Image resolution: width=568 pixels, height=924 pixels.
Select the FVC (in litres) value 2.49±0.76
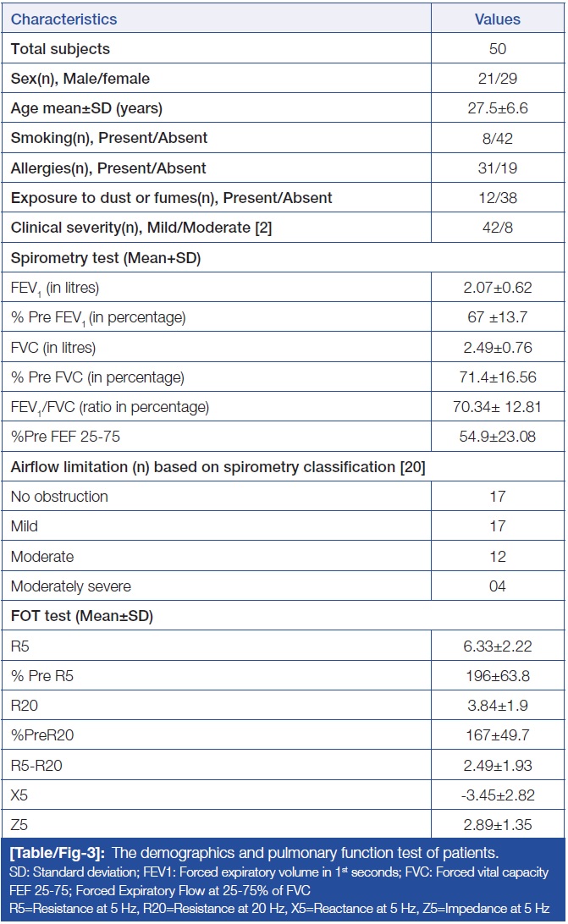tap(498, 347)
